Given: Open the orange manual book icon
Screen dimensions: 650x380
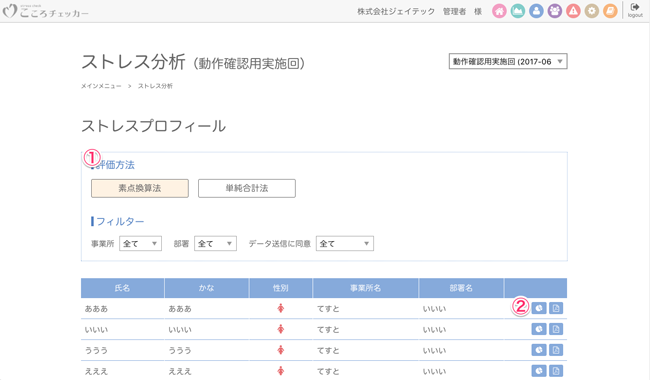Looking at the screenshot, I should pos(610,11).
